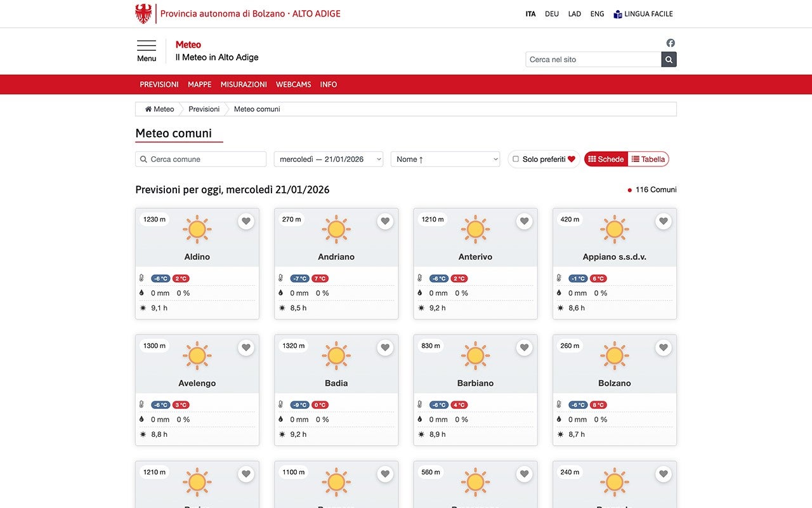
Task: Open the Andriano municipality card
Action: [336, 257]
